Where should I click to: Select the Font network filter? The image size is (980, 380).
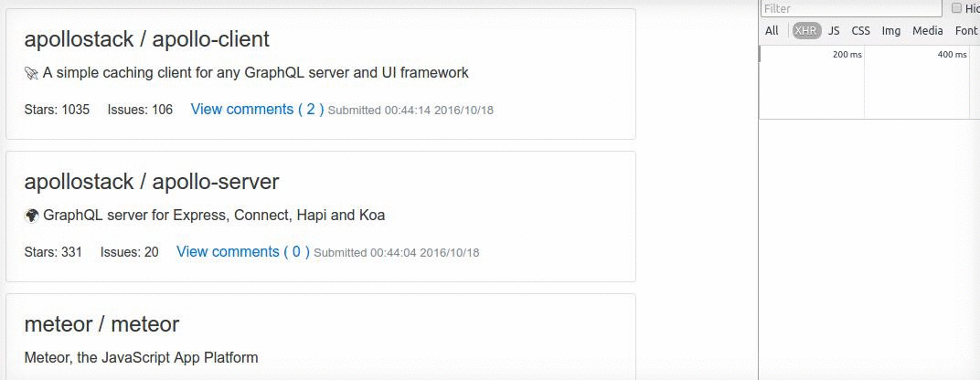(966, 31)
